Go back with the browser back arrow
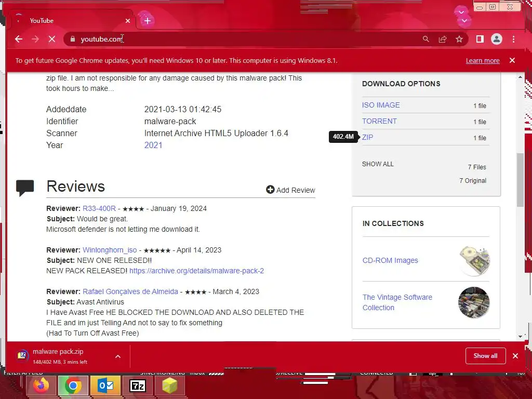Image resolution: width=532 pixels, height=399 pixels. [19, 39]
